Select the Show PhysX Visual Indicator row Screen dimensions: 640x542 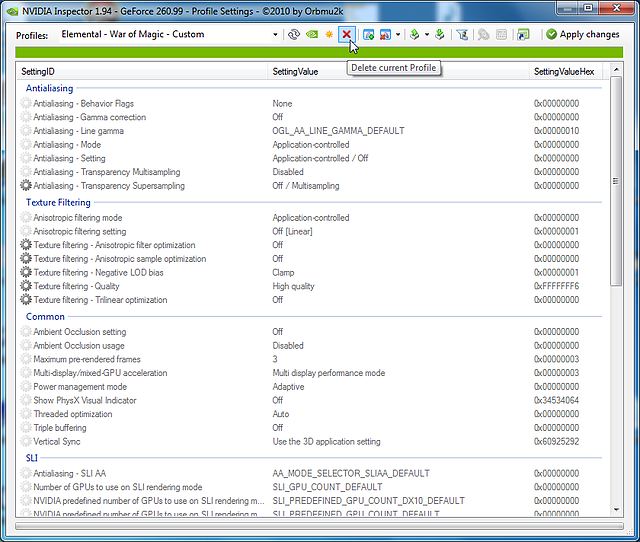pos(311,400)
